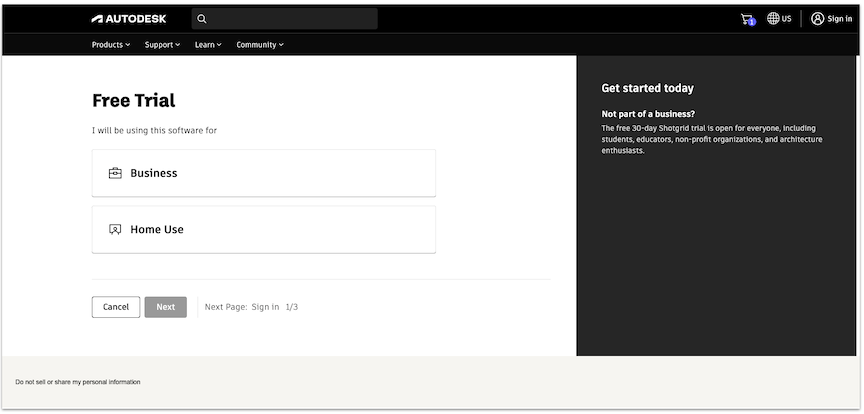Click the US region label
The width and height of the screenshot is (864, 414).
[786, 19]
